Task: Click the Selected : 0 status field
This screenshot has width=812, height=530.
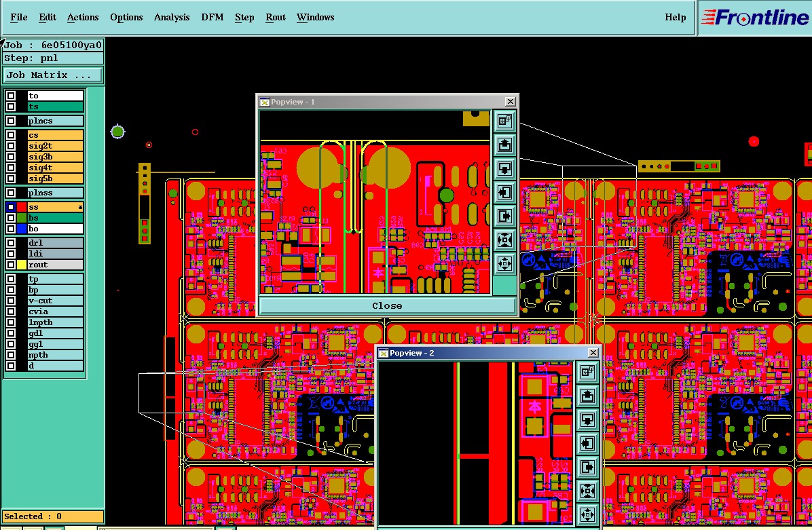Action: (x=53, y=516)
